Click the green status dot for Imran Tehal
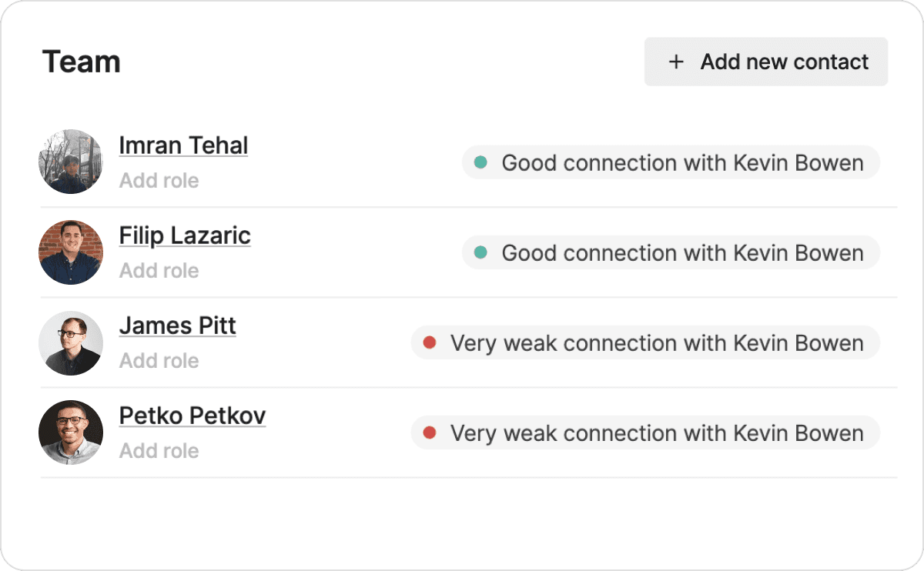Screen dimensions: 924x571 point(480,162)
